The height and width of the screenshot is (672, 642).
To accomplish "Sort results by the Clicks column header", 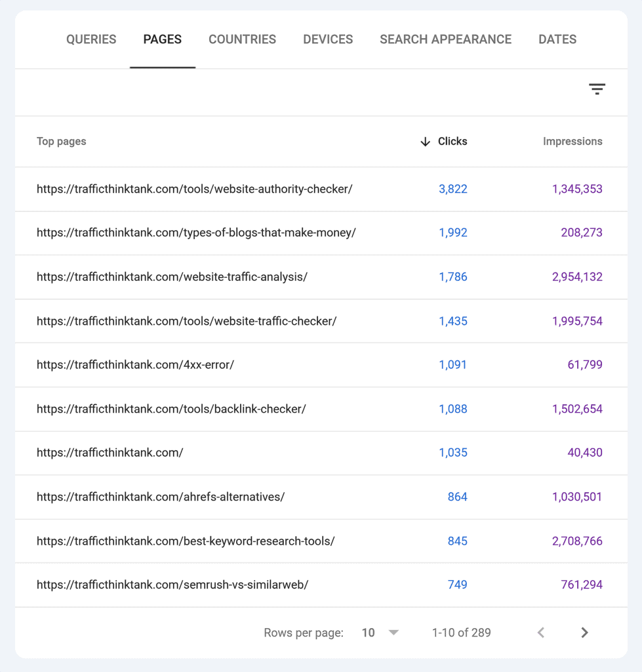I will tap(452, 141).
